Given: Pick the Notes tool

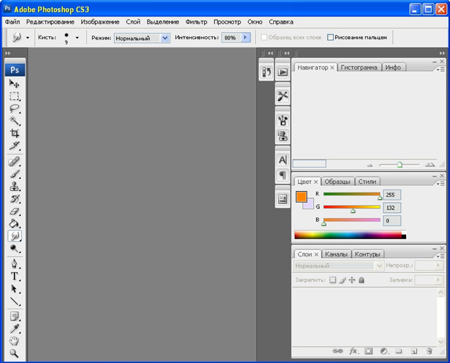Looking at the screenshot, I should pos(14,316).
